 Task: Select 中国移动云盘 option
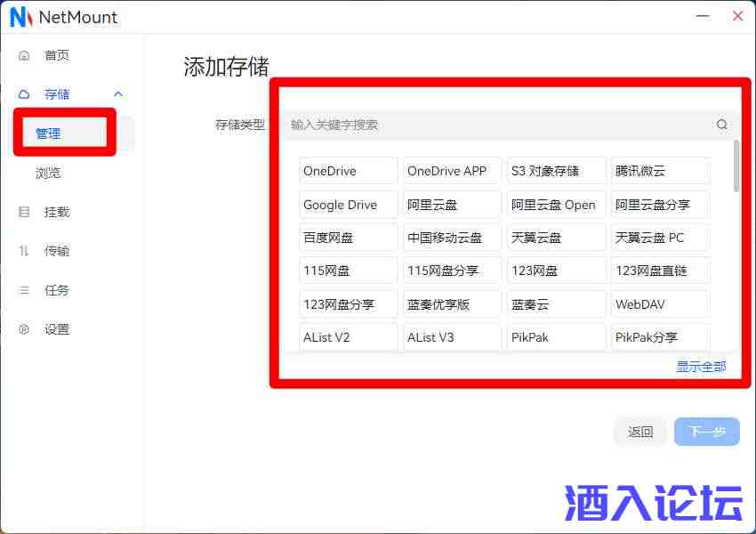tap(452, 238)
